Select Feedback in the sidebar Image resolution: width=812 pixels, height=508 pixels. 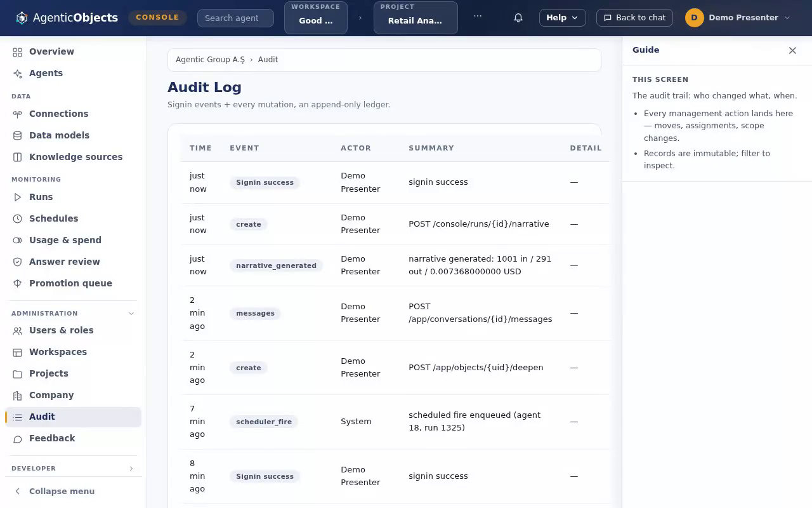[74, 438]
